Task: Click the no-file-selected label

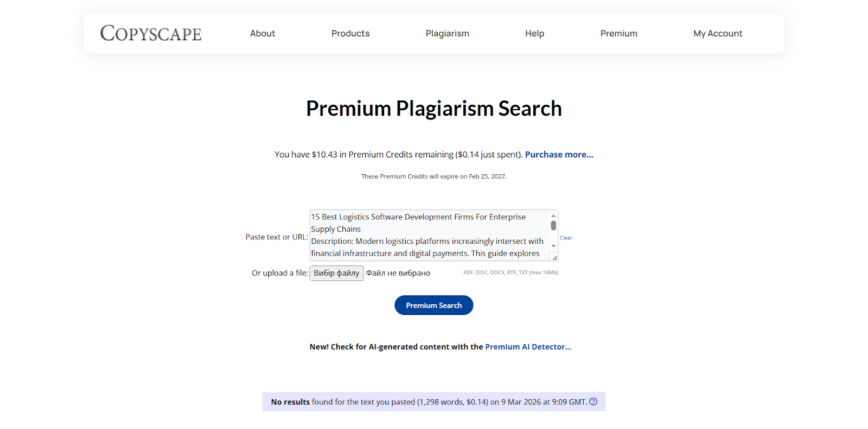Action: point(398,273)
